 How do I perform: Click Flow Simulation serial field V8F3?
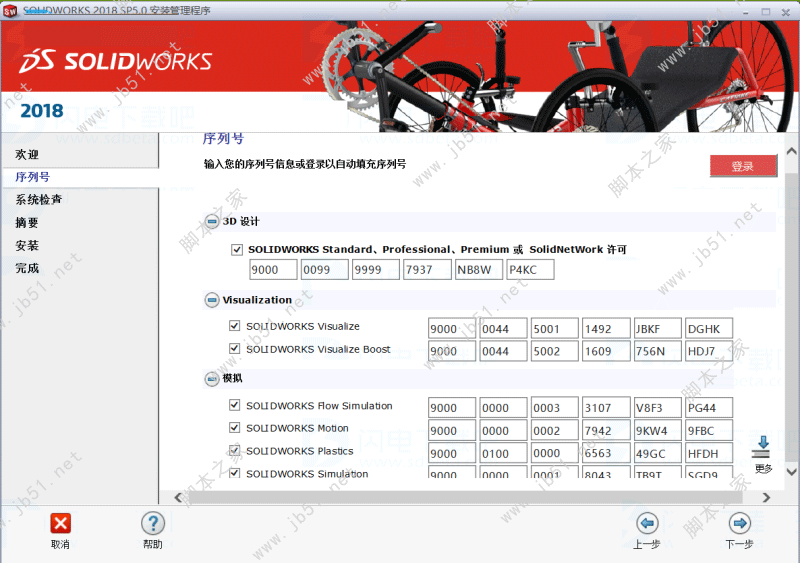click(x=658, y=408)
